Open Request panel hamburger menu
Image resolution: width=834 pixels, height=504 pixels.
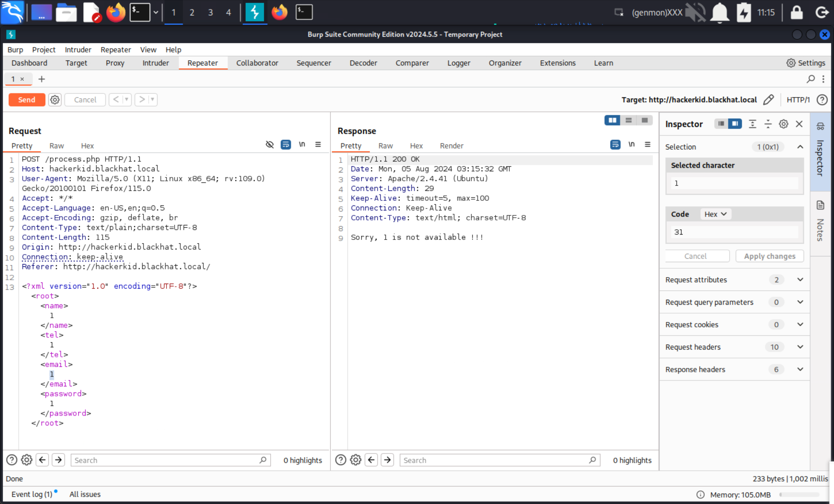click(x=318, y=144)
